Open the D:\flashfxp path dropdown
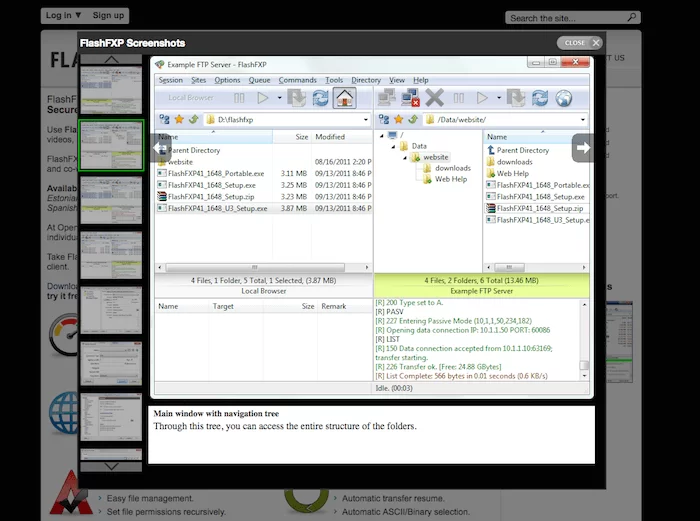 pos(366,119)
